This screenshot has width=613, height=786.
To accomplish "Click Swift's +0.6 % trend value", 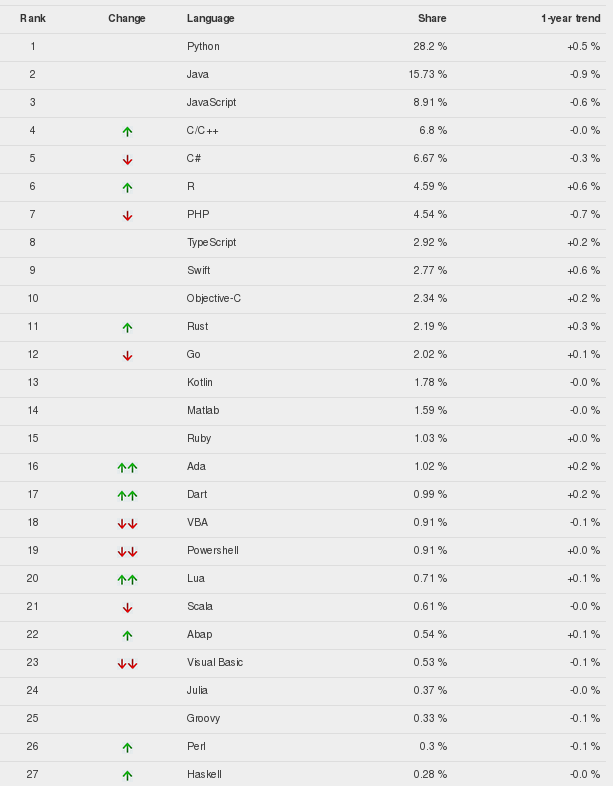I will (x=583, y=270).
